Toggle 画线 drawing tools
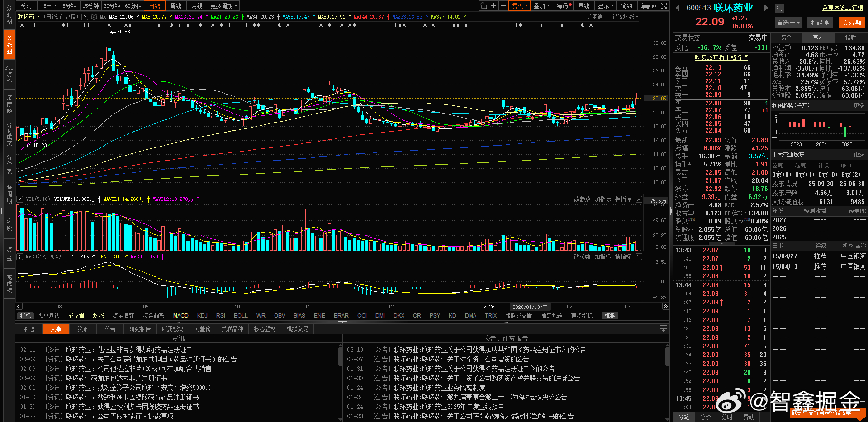The width and height of the screenshot is (868, 422). click(583, 6)
